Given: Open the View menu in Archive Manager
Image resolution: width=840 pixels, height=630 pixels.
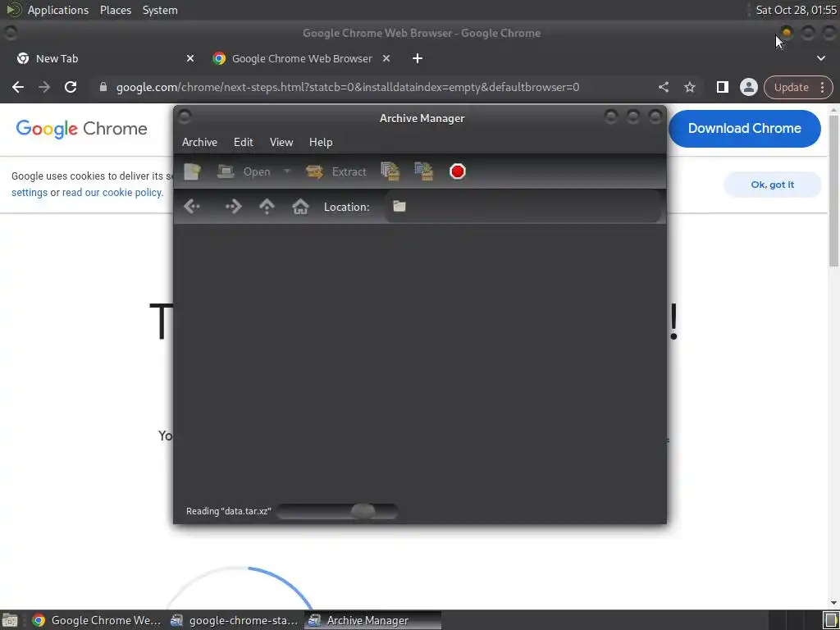Looking at the screenshot, I should (281, 142).
